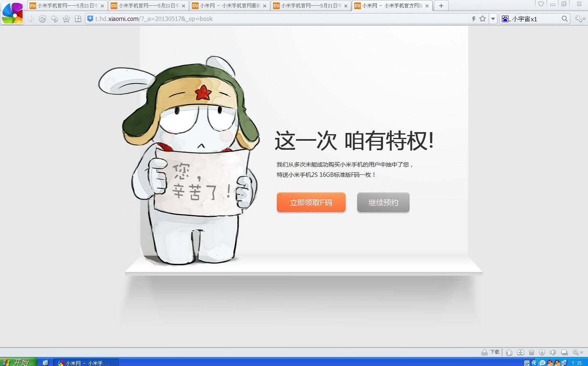Viewport: 588px width, 366px height.
Task: Reload the page with the refresh icon
Action: tap(42, 19)
